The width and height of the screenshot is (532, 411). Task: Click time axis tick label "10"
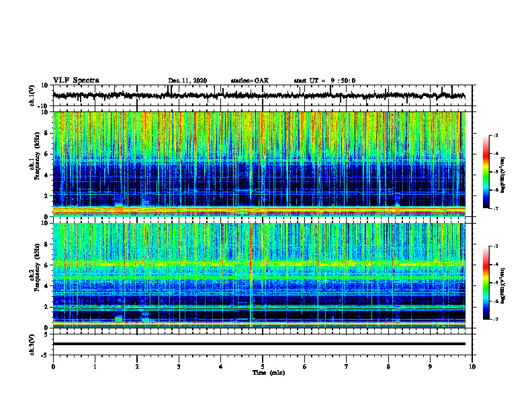(472, 366)
